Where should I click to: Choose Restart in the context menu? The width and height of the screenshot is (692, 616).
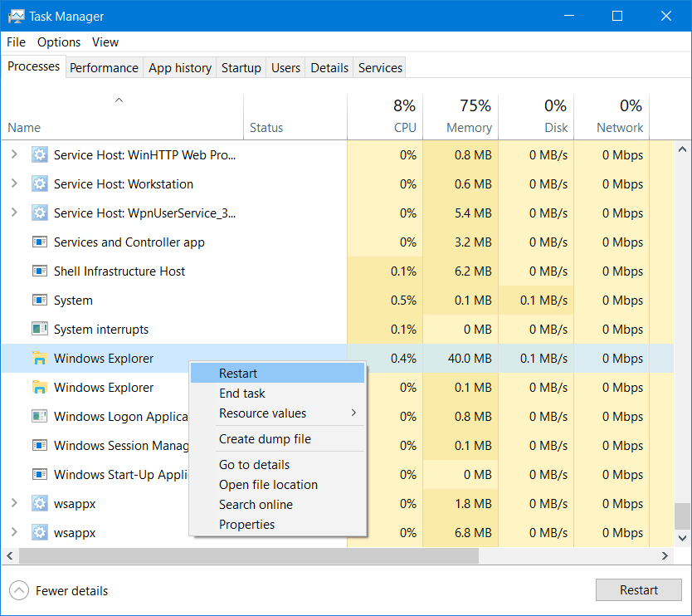(278, 374)
